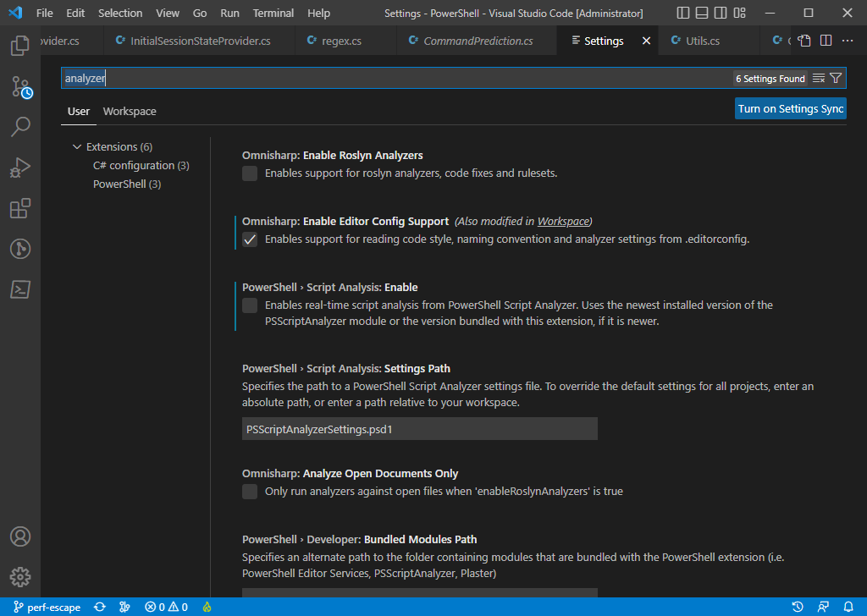Image resolution: width=867 pixels, height=616 pixels.
Task: Open the File menu
Action: (44, 13)
